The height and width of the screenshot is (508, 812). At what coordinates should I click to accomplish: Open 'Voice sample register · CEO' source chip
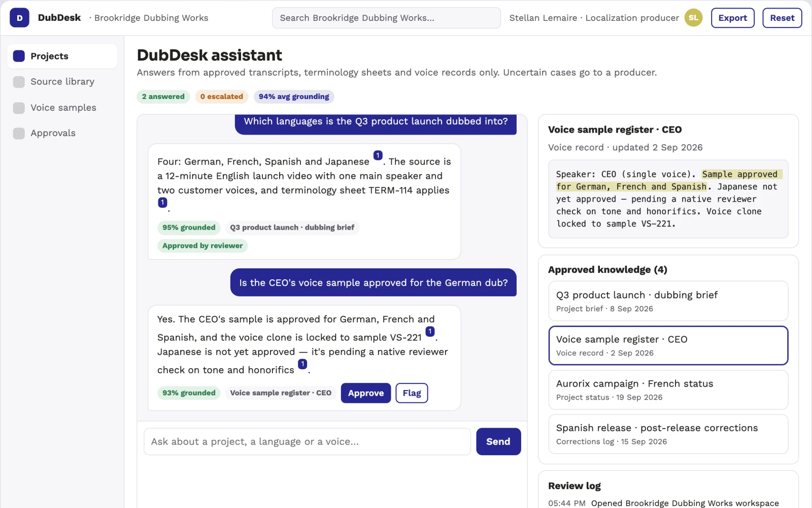[281, 393]
